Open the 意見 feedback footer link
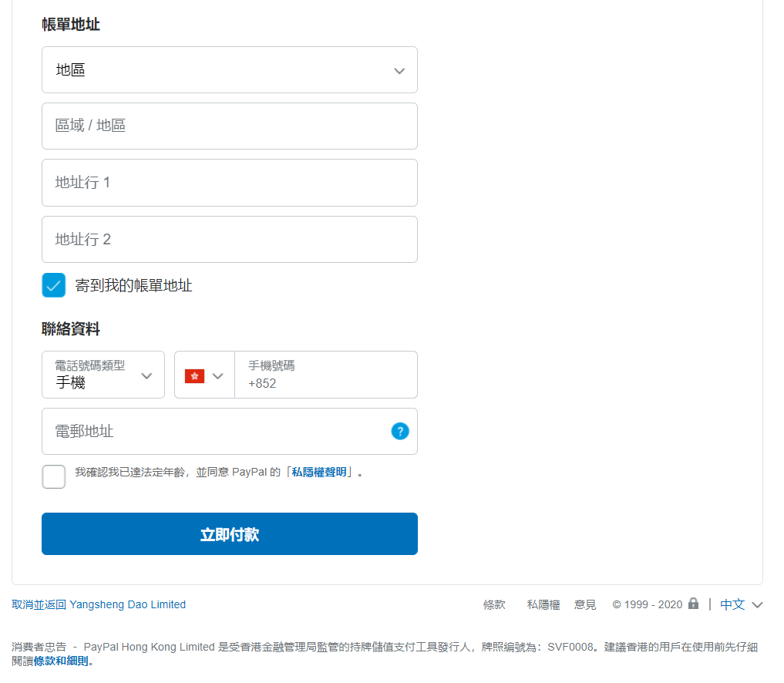Image resolution: width=784 pixels, height=683 pixels. pos(585,605)
